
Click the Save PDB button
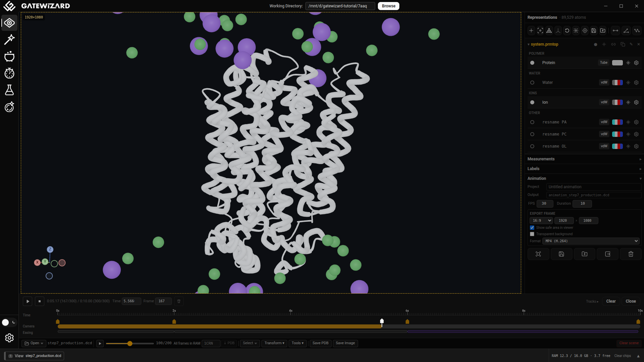320,343
